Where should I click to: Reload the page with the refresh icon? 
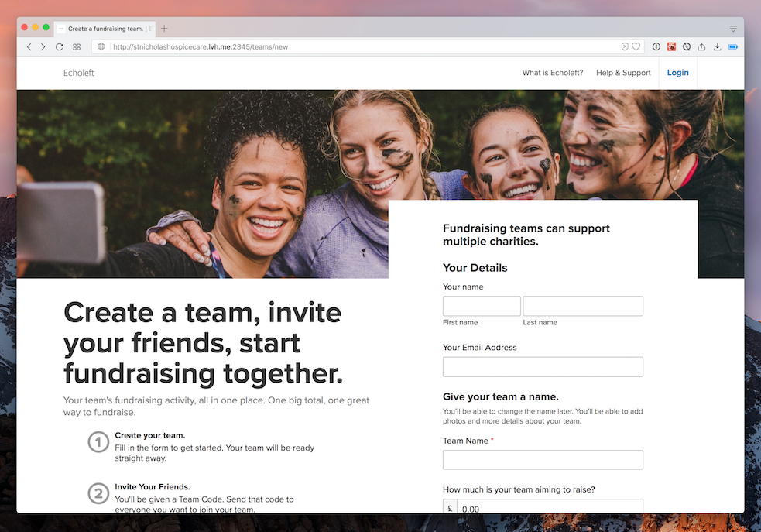[x=59, y=47]
